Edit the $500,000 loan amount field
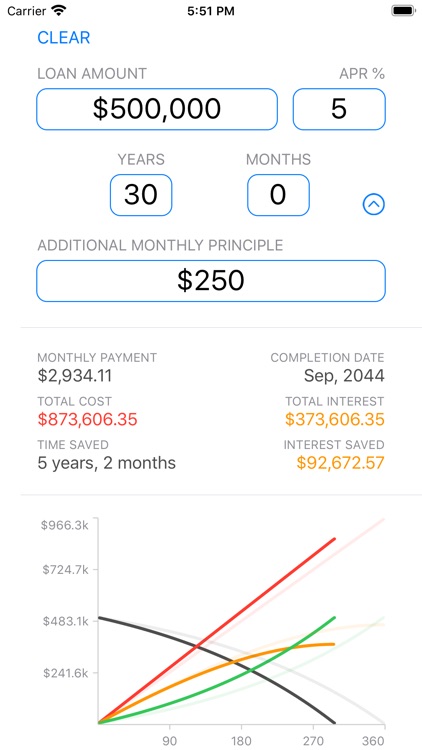Viewport: 422px width, 750px height. pos(157,109)
